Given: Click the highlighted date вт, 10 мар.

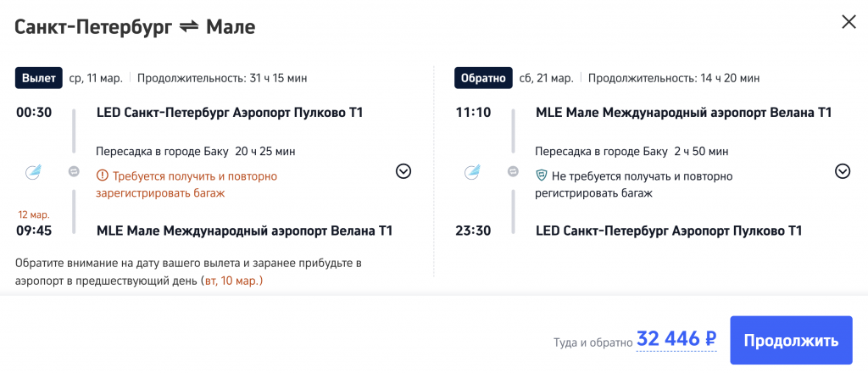Looking at the screenshot, I should point(232,281).
